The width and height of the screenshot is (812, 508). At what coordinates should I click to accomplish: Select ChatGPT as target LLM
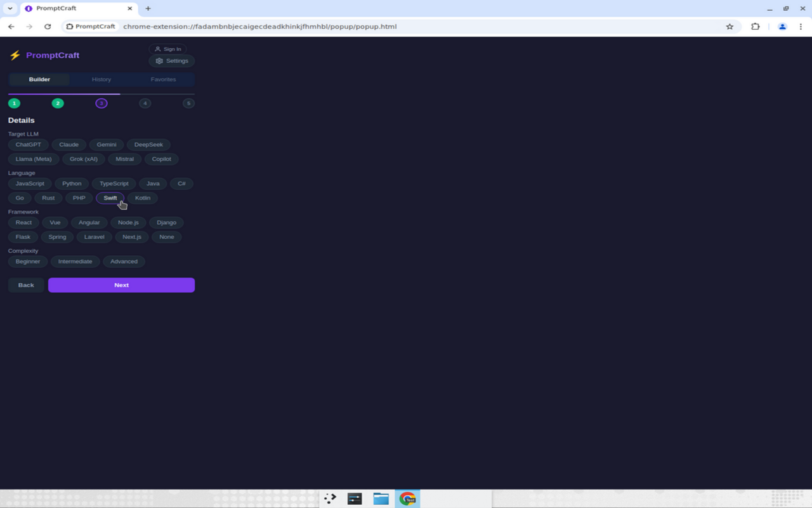(x=29, y=145)
